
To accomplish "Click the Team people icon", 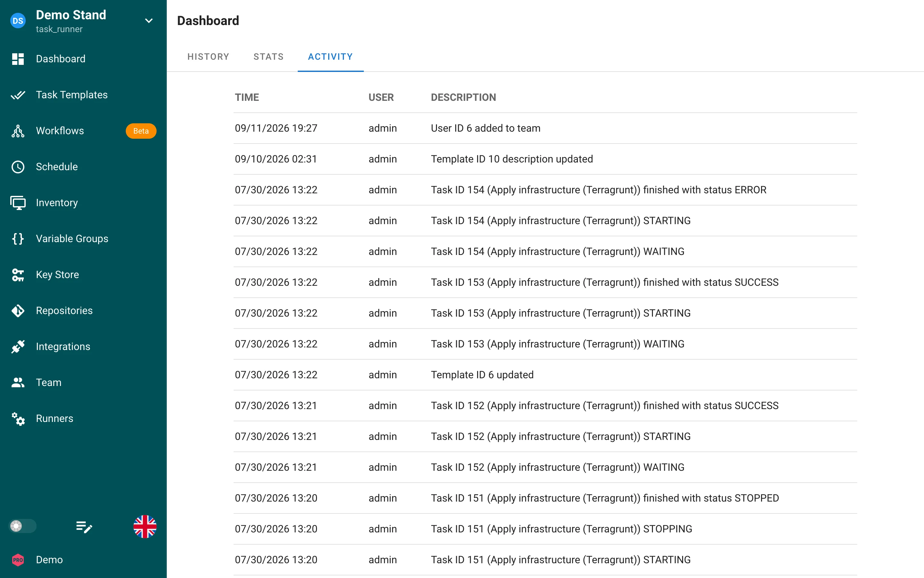I will pyautogui.click(x=18, y=382).
